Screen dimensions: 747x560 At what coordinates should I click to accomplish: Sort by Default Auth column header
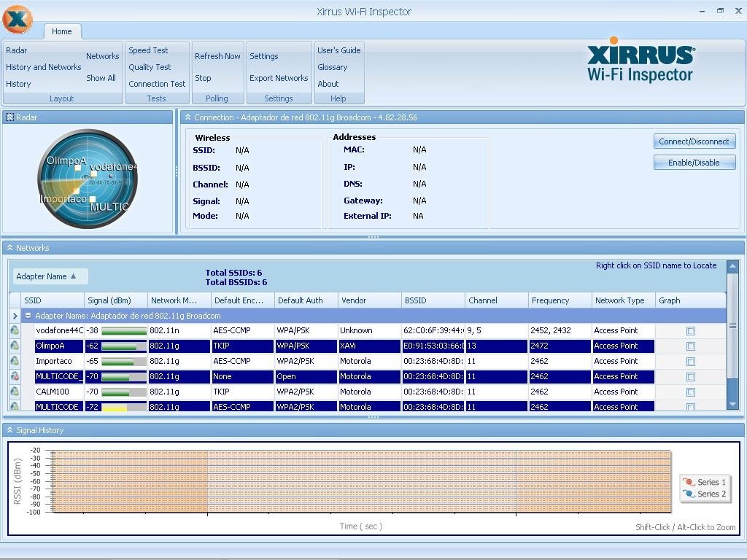click(x=306, y=300)
